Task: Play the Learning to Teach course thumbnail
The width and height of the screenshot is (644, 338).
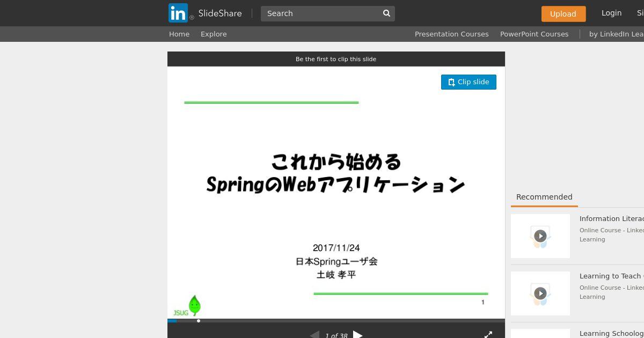Action: pyautogui.click(x=540, y=293)
